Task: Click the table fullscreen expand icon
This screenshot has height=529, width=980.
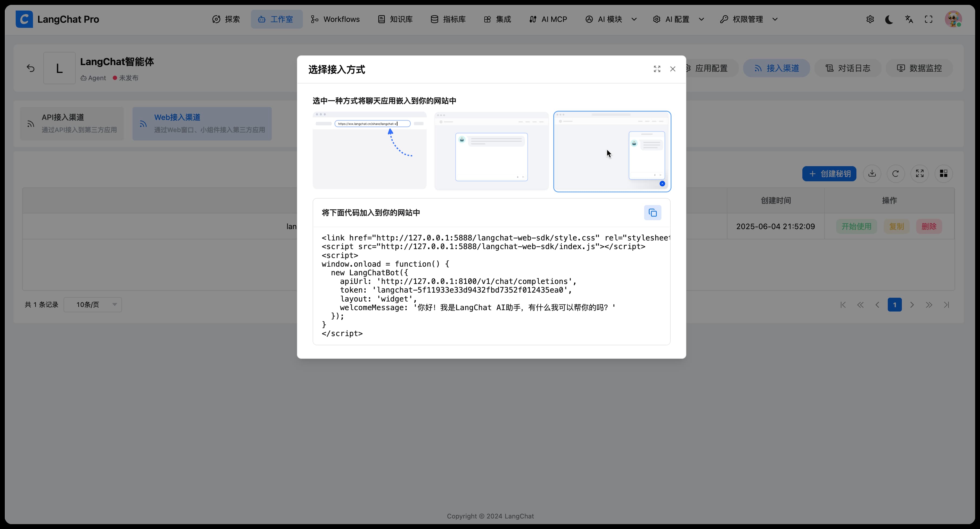Action: (919, 174)
